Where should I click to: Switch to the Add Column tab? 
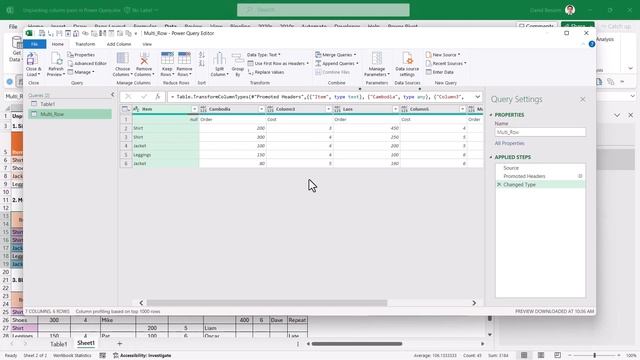click(119, 44)
